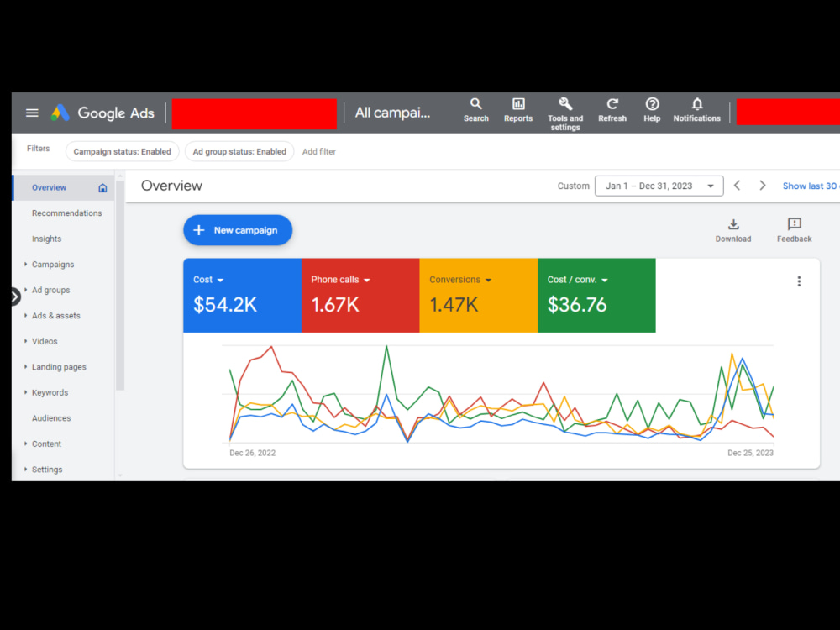Open Notifications bell
The height and width of the screenshot is (630, 840).
click(697, 110)
